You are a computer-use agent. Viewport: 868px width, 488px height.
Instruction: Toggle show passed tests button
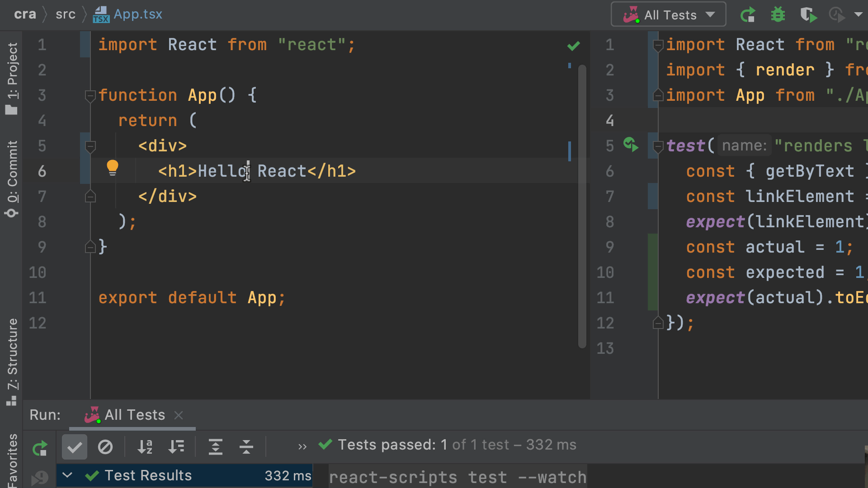click(75, 447)
